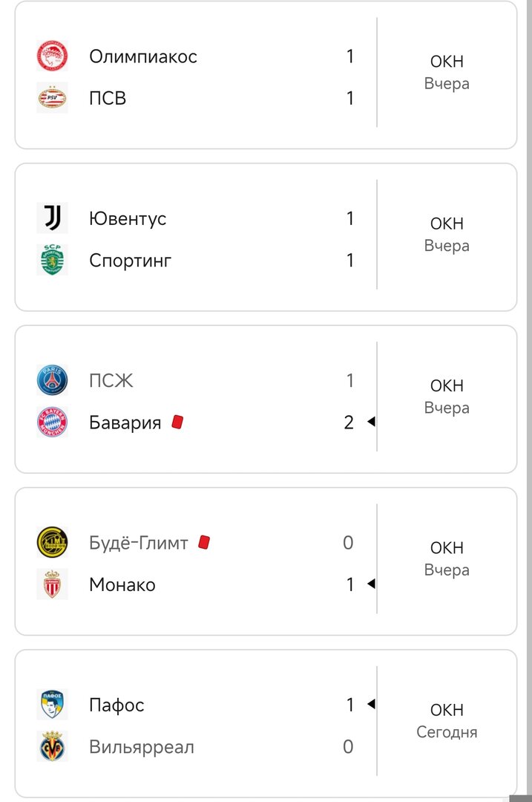Viewport: 532px width, 802px height.
Task: Click the Juventus club logo
Action: coord(52,218)
